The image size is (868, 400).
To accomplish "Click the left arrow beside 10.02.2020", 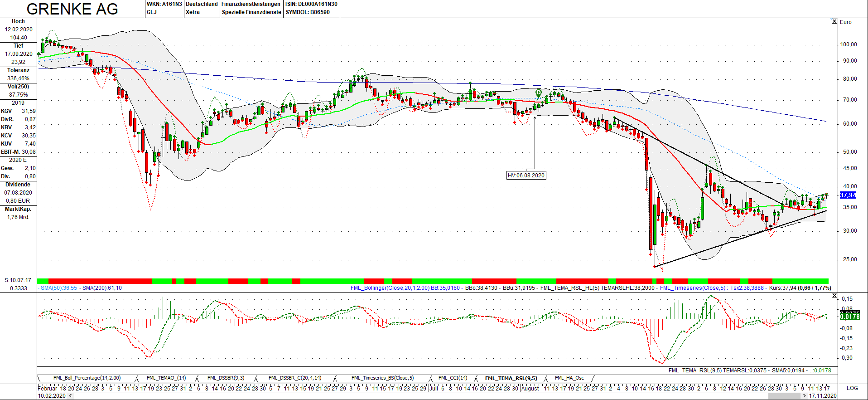I will click(69, 396).
